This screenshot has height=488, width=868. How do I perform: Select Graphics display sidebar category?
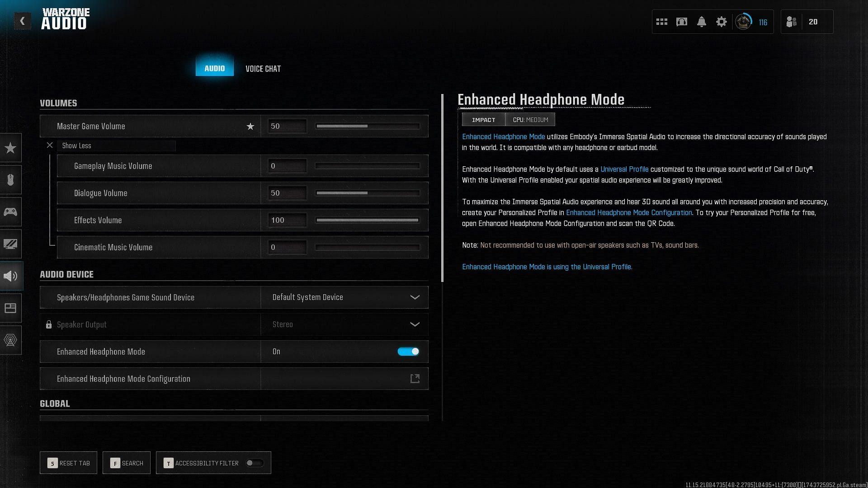point(10,244)
